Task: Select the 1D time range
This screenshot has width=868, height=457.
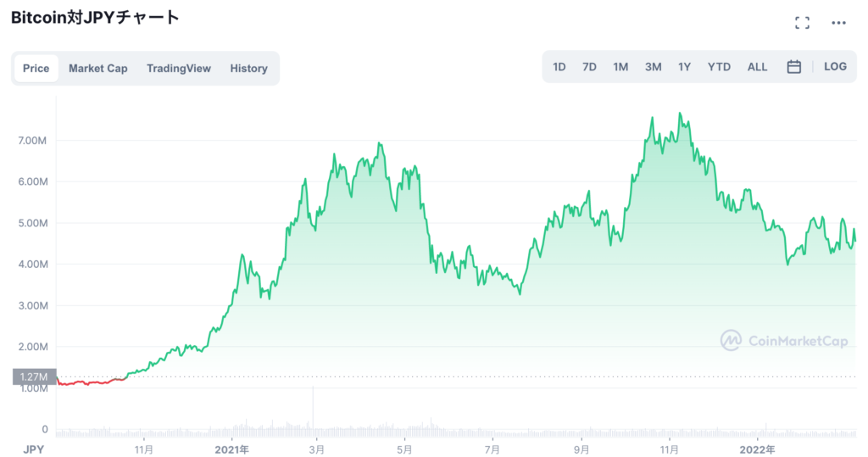Action: pos(559,67)
